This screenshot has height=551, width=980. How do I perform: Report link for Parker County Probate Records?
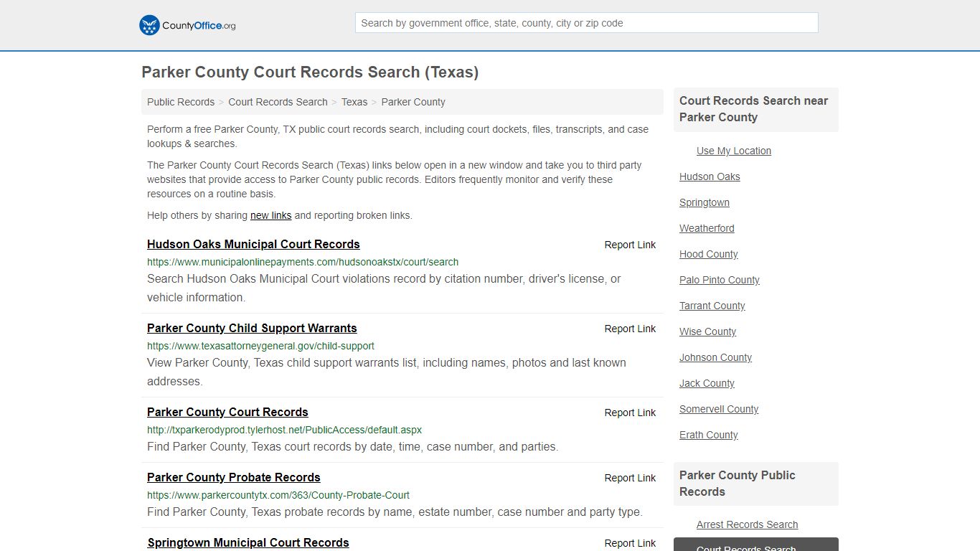[630, 478]
